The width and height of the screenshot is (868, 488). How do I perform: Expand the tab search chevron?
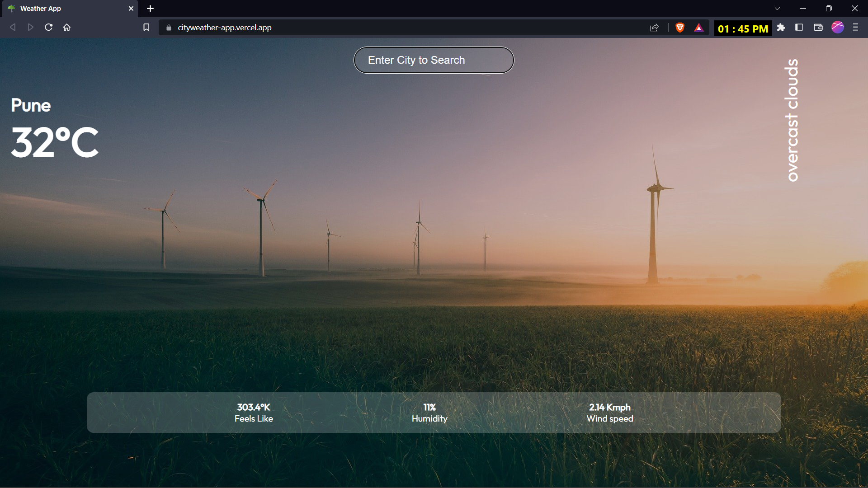(777, 9)
